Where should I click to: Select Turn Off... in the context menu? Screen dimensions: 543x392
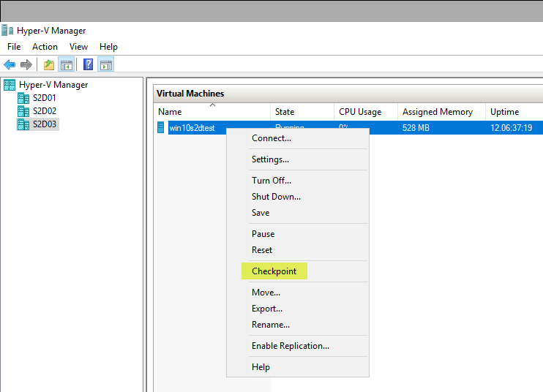coord(298,181)
